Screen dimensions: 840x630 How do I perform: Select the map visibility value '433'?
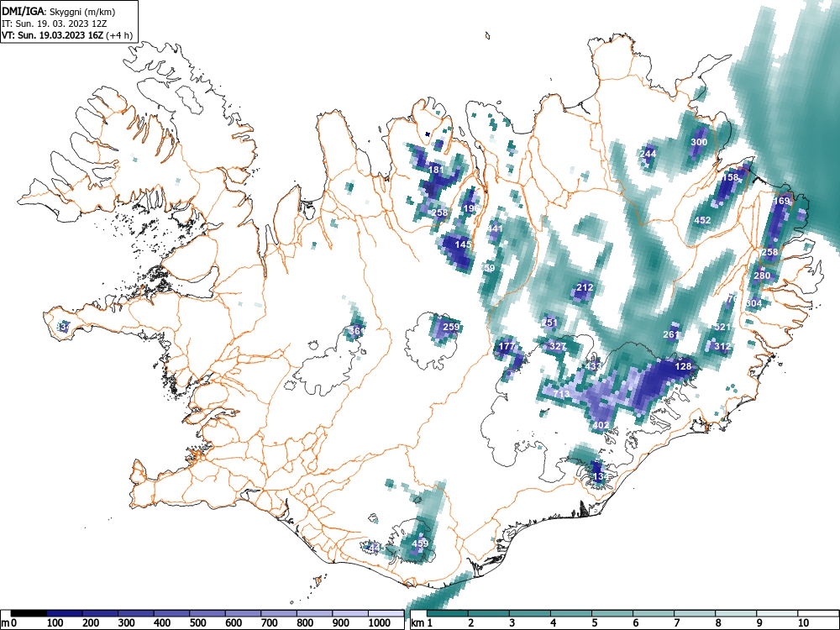pos(593,366)
